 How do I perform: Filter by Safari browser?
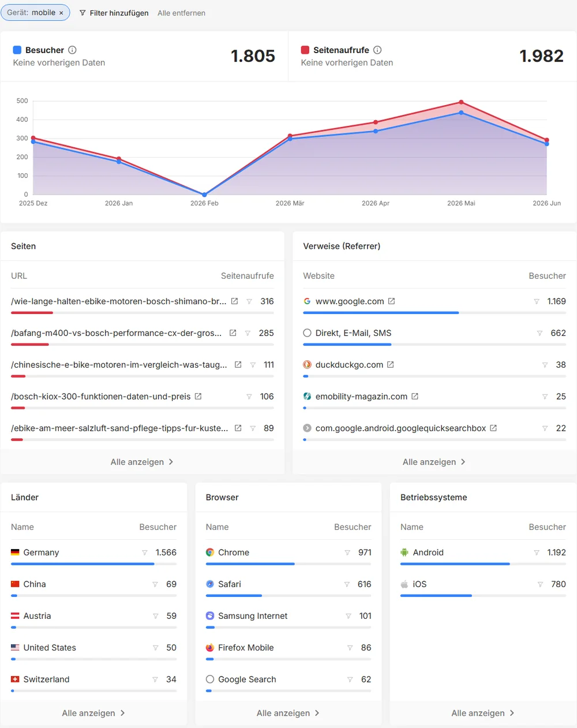347,584
